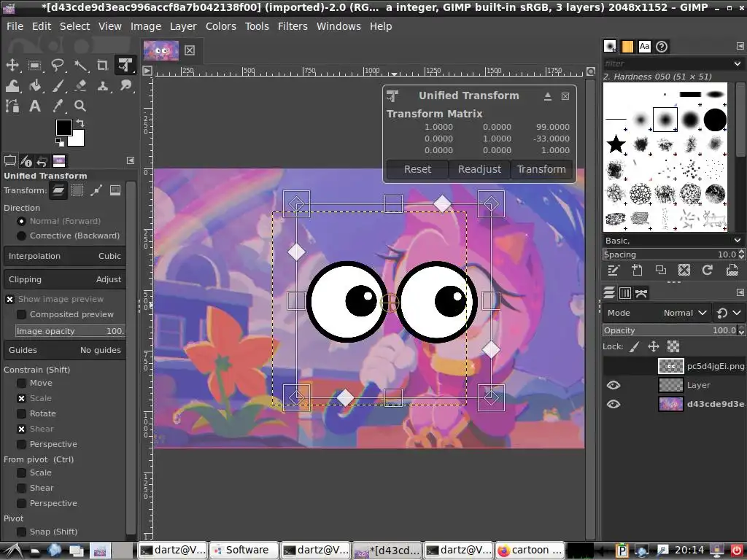Enable Constrain Move checkbox
The width and height of the screenshot is (747, 560).
click(x=21, y=383)
